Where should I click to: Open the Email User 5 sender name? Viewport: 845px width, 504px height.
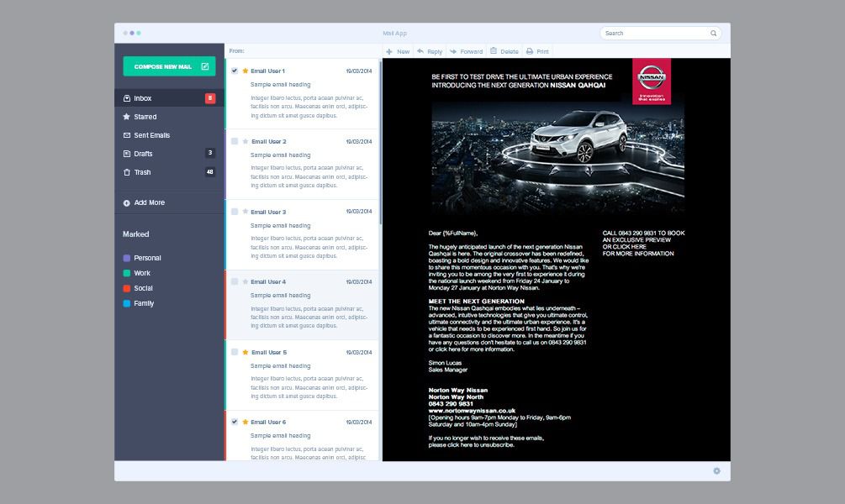(x=269, y=353)
